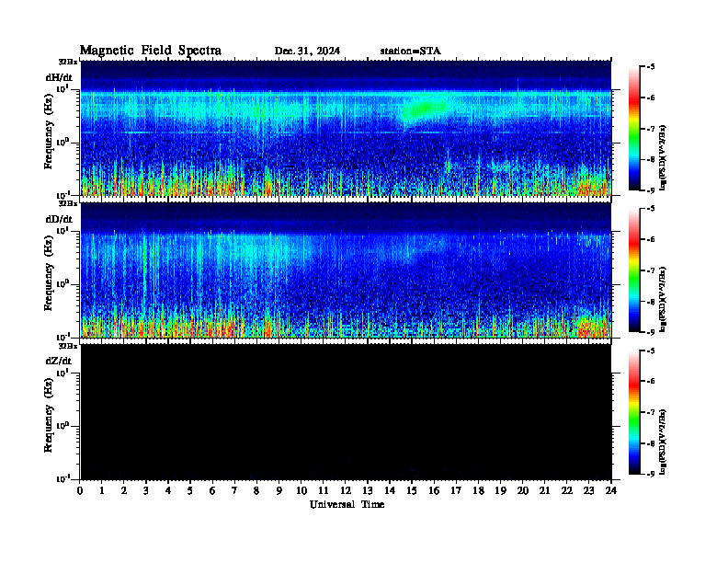
Task: Click the dZ/dt panel label
Action: point(59,361)
